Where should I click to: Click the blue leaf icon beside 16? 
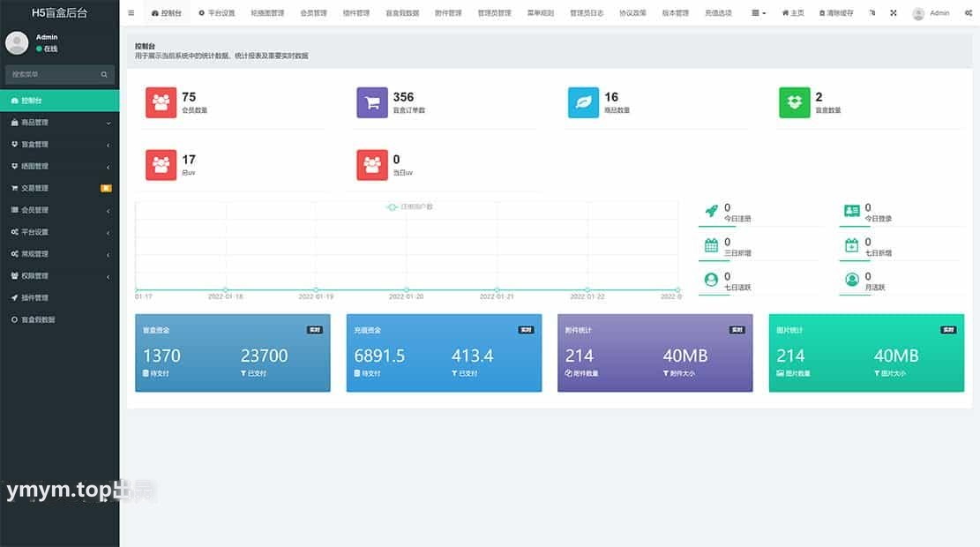(583, 102)
